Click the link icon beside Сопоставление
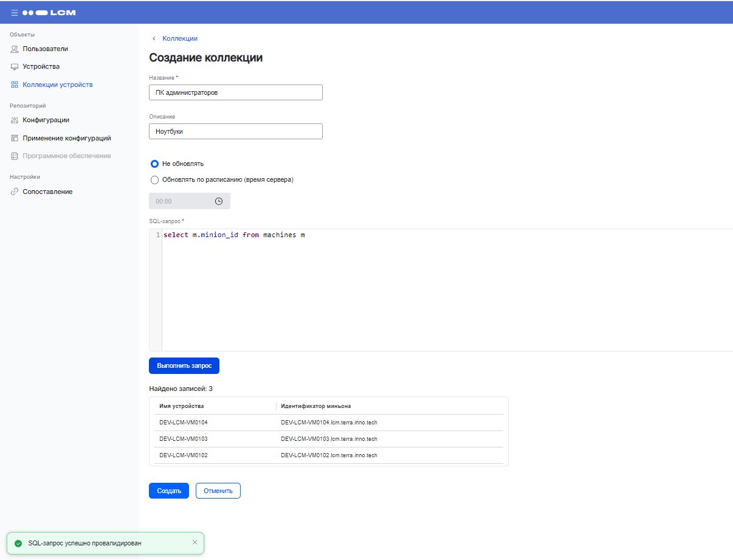 (15, 192)
